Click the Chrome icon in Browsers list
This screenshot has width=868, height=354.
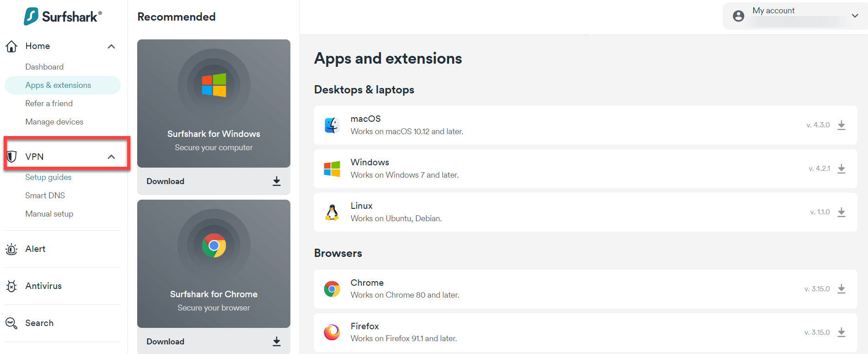[332, 289]
